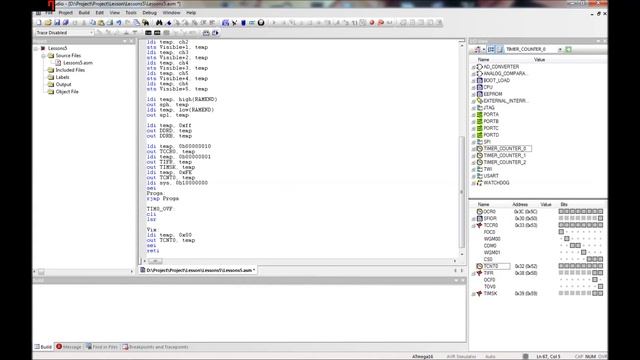Open the Tools menu
Screen dimensions: 640x360
pyautogui.click(x=131, y=13)
